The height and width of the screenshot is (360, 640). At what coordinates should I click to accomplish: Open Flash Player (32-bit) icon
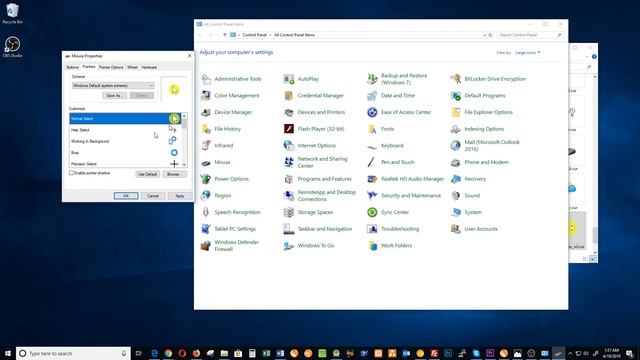(289, 129)
